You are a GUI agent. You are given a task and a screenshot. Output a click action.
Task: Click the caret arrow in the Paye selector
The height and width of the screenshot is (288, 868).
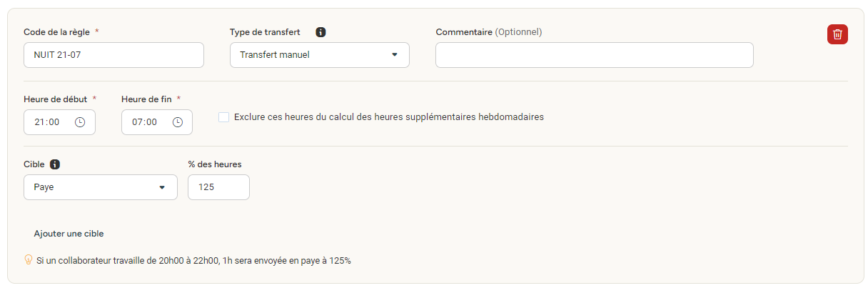[x=162, y=187]
